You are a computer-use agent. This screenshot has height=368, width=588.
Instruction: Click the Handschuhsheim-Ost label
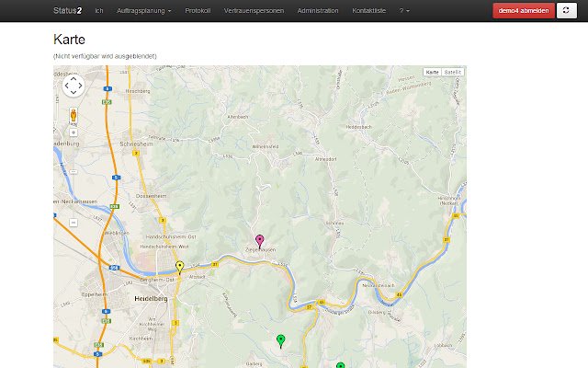point(171,237)
